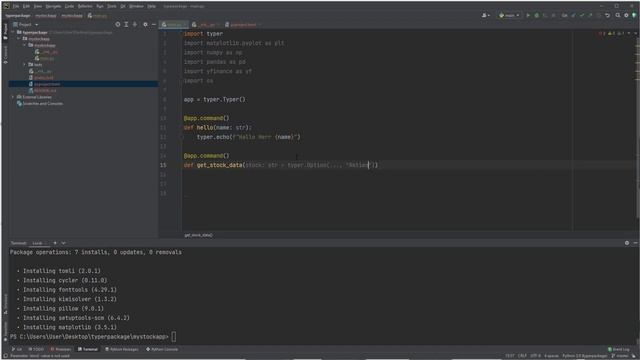Viewport: 640px width, 360px height.
Task: Open the Terminal tool window button
Action: click(x=88, y=349)
